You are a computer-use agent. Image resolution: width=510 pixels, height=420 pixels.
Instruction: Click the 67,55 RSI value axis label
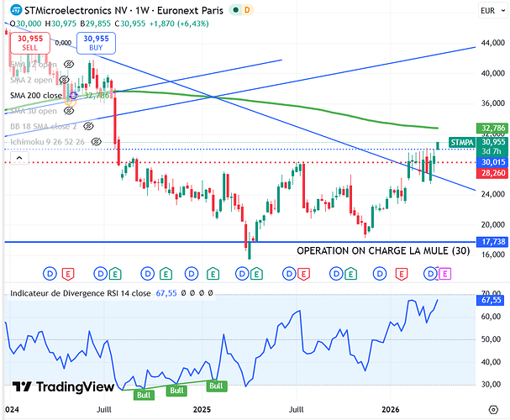click(491, 300)
